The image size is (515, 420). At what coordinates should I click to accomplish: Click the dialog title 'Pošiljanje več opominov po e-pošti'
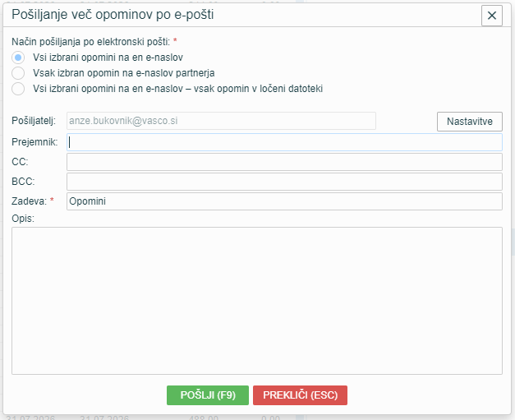[x=113, y=15]
